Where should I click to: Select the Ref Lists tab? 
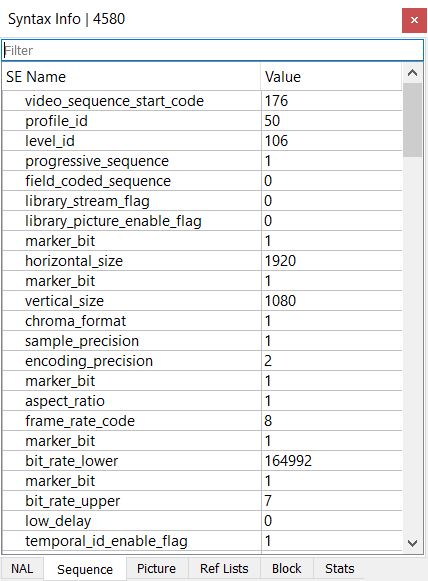pyautogui.click(x=224, y=568)
